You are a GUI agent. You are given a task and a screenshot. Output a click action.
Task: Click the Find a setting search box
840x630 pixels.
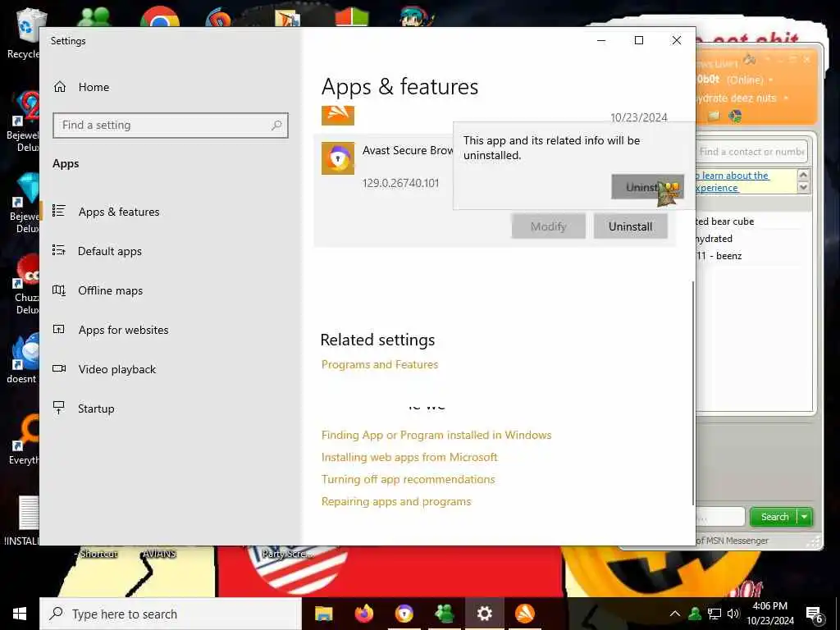coord(171,126)
